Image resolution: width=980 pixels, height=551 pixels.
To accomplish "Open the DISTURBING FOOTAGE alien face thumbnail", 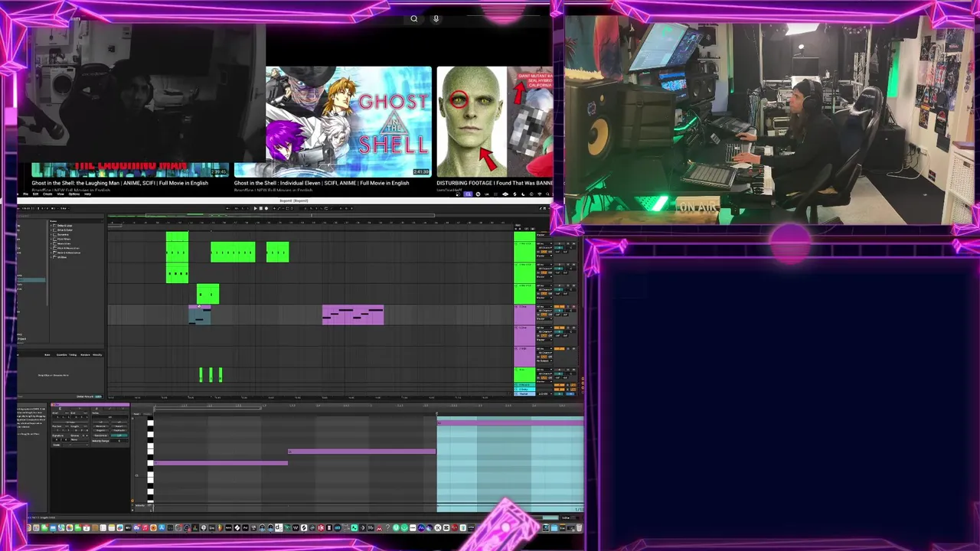I will (x=494, y=122).
